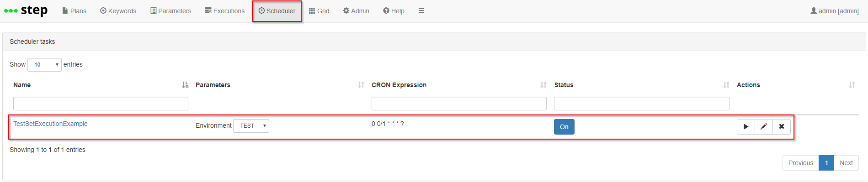This screenshot has width=868, height=182.
Task: Open the admin user menu
Action: point(835,11)
